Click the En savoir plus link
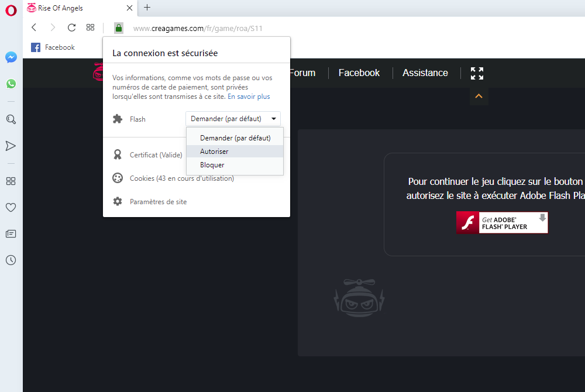585x392 pixels. 249,97
